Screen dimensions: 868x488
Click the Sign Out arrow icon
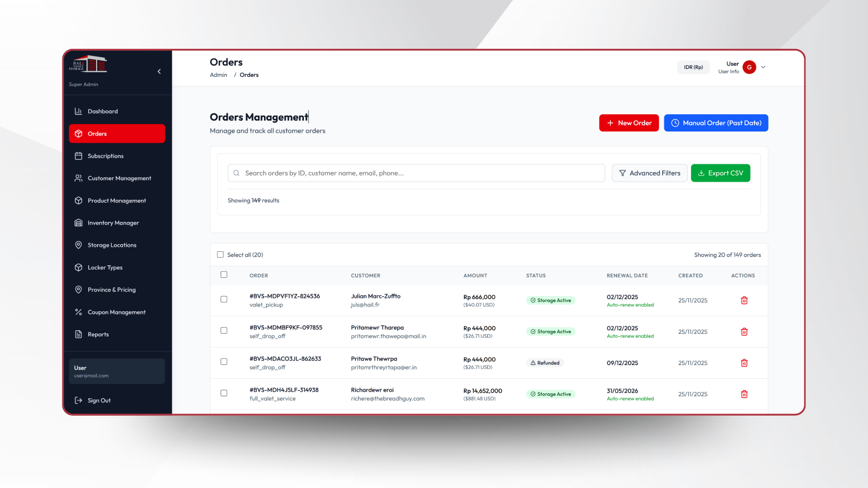pyautogui.click(x=79, y=400)
